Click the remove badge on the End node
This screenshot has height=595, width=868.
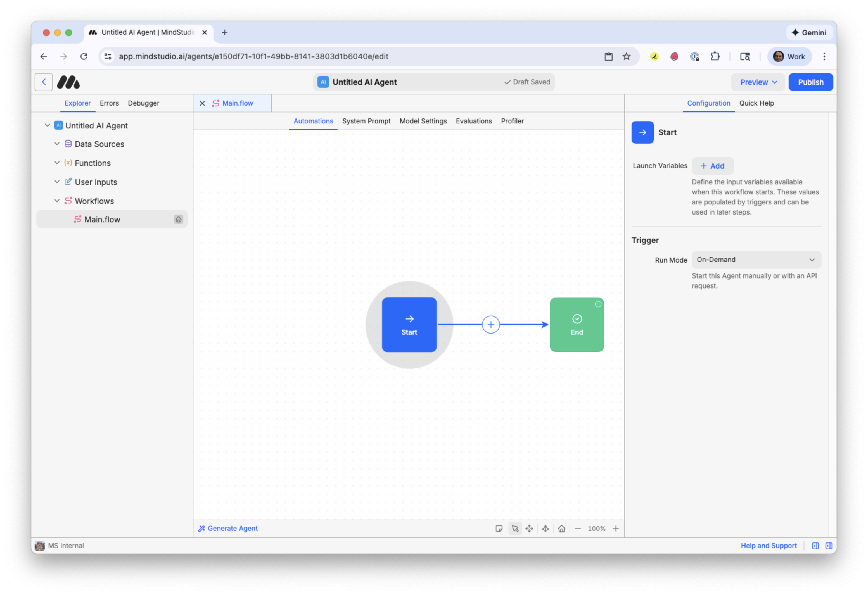(598, 304)
